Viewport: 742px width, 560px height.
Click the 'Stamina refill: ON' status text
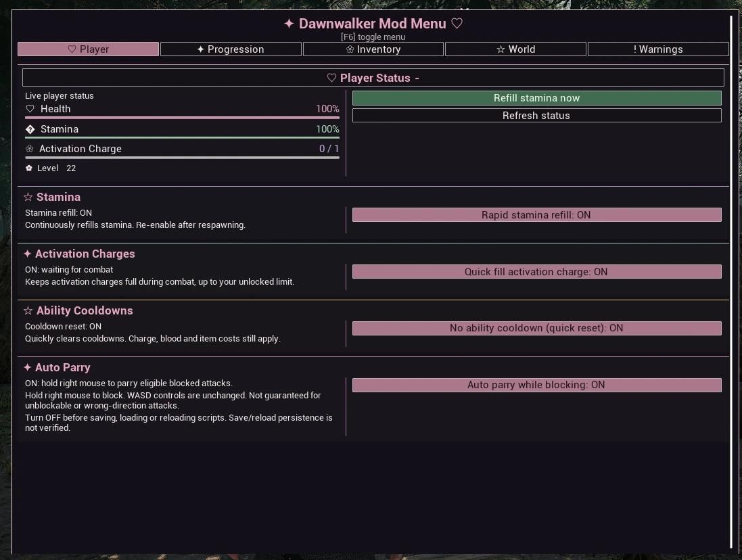[58, 213]
